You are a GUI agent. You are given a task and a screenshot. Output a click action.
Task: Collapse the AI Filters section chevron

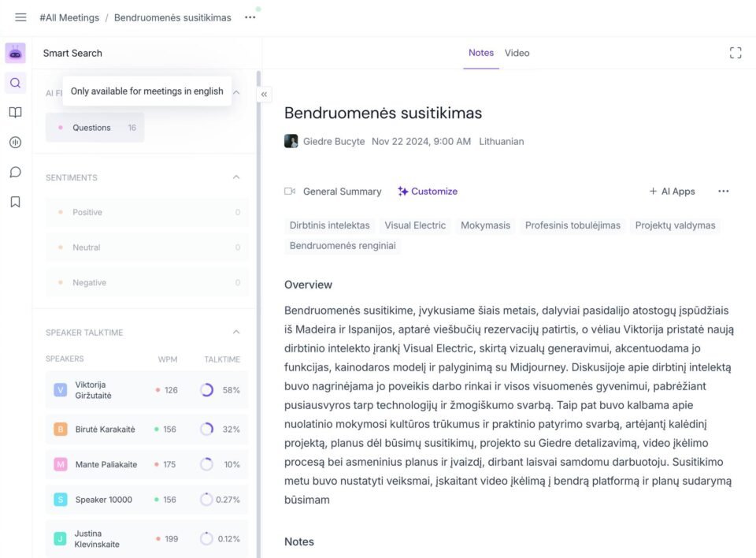point(236,92)
